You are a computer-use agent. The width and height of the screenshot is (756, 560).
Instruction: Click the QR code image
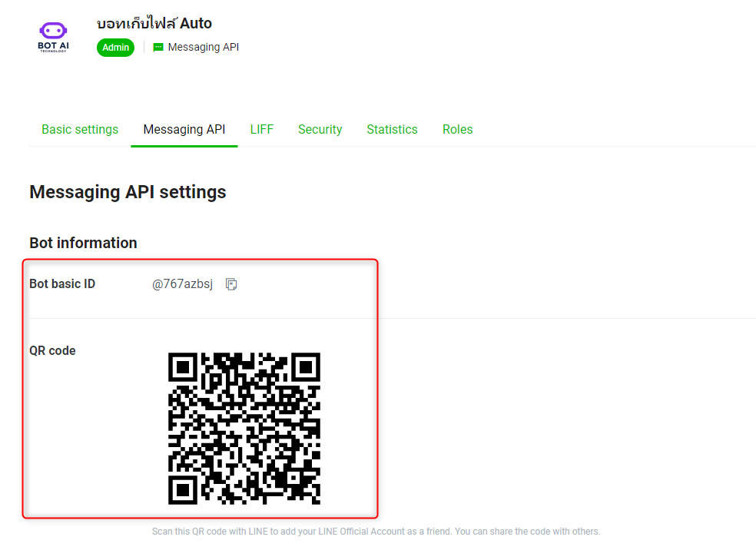click(x=244, y=429)
